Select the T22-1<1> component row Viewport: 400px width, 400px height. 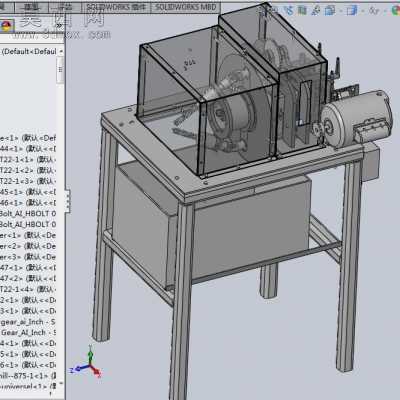tap(28, 159)
